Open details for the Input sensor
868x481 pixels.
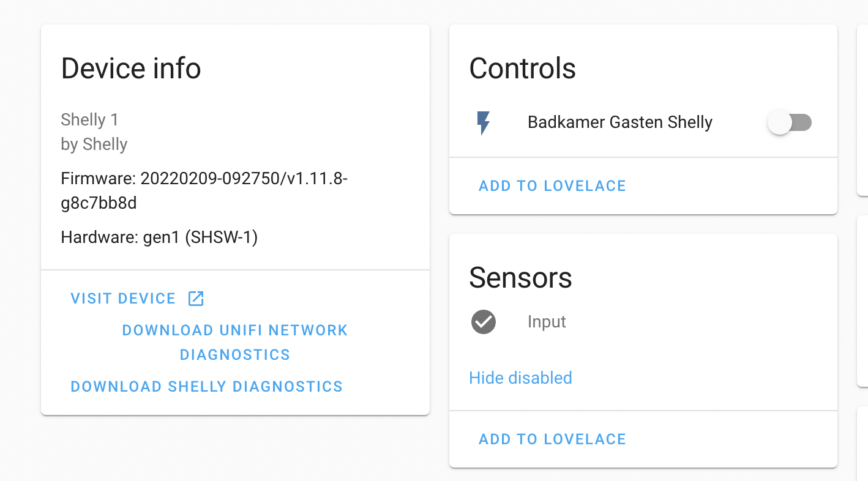[546, 322]
